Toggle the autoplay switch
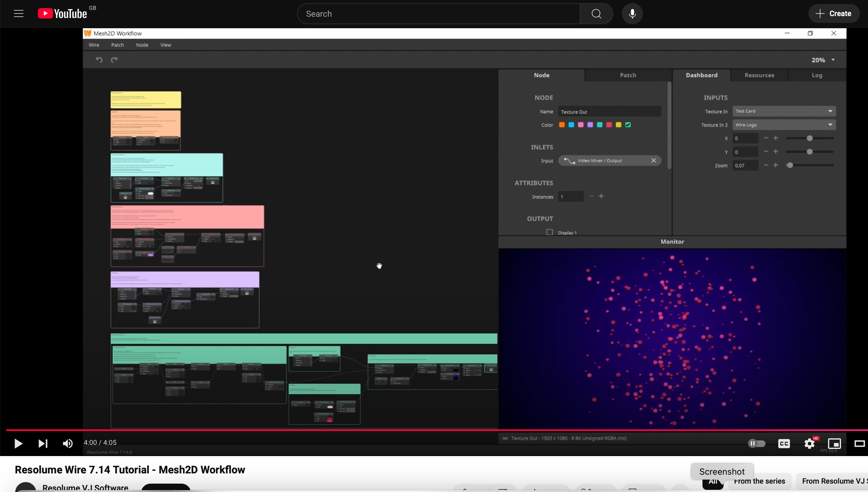This screenshot has height=492, width=868. pyautogui.click(x=756, y=443)
